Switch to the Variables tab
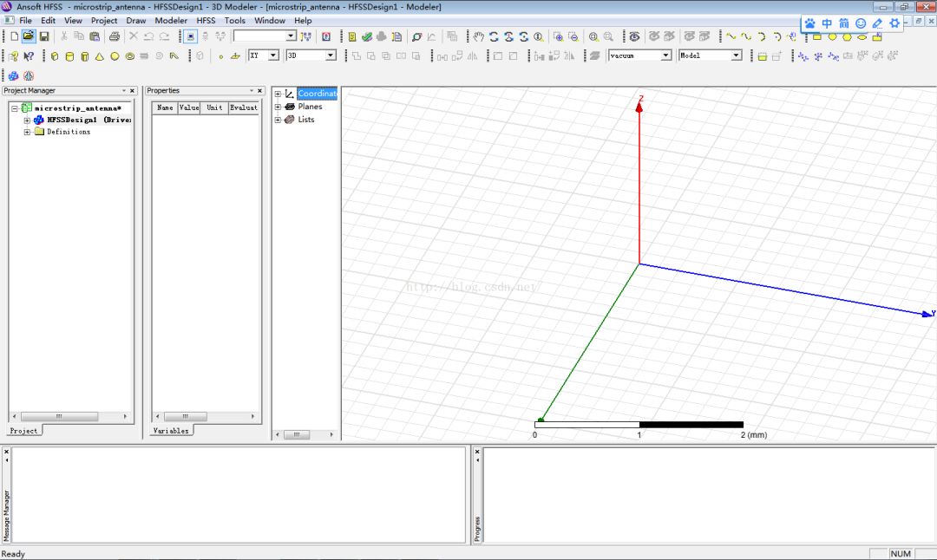937x560 pixels. [171, 431]
